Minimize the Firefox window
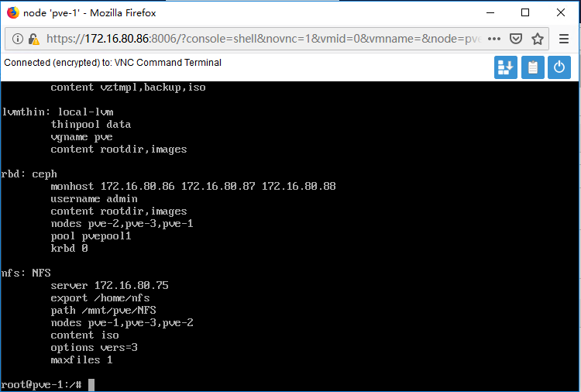This screenshot has width=581, height=392. pos(490,12)
